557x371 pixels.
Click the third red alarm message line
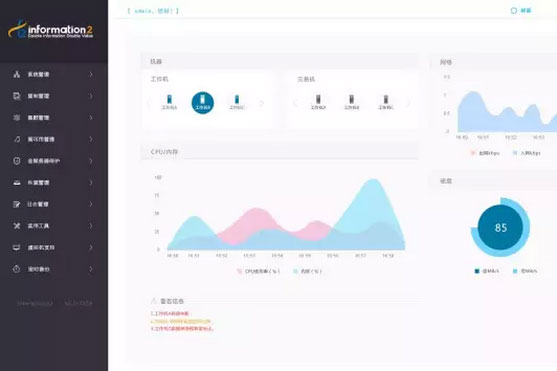click(x=182, y=329)
